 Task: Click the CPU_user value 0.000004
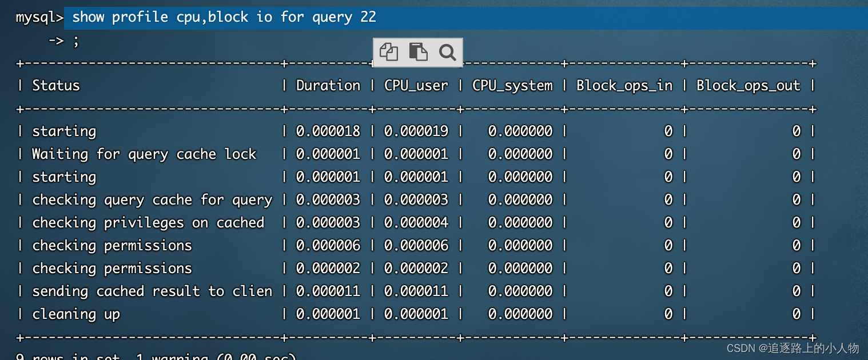pyautogui.click(x=416, y=222)
